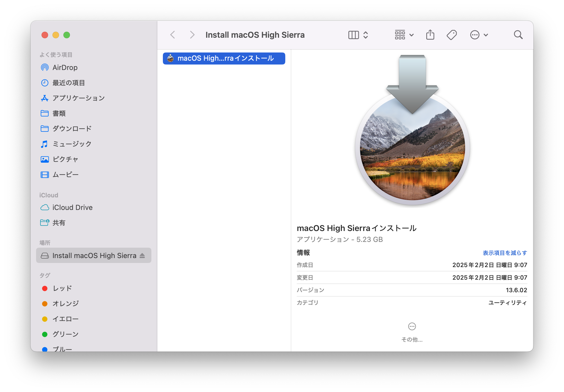Click the iCloud sidebar section heading
Viewport: 564px width, 392px height.
pos(49,195)
